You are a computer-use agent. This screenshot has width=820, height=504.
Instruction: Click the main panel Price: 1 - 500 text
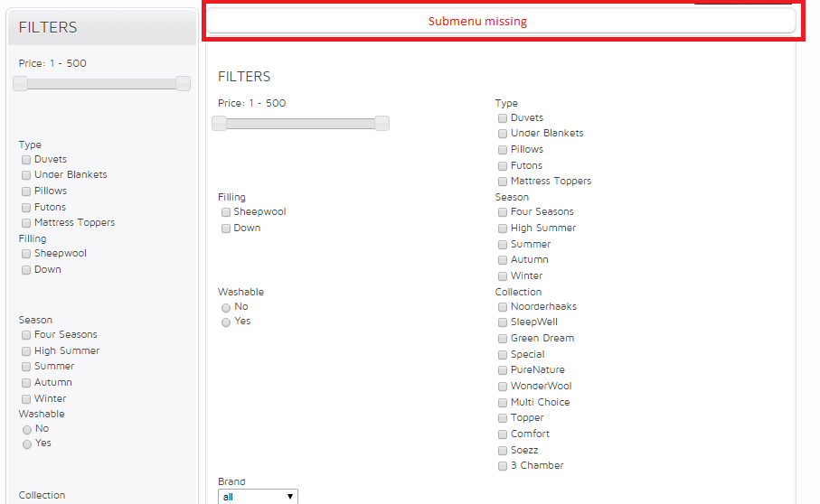pos(252,103)
